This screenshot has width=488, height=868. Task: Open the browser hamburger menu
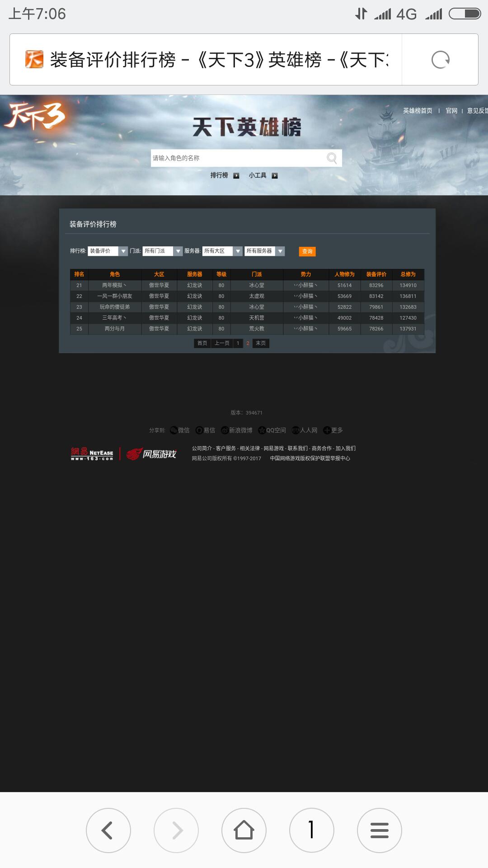tap(380, 830)
